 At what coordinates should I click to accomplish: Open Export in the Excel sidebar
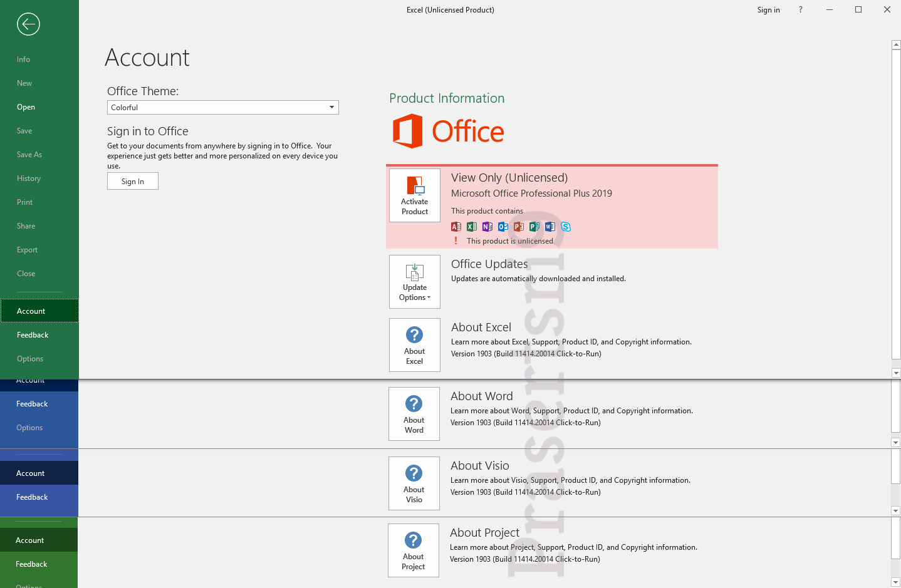39,250
